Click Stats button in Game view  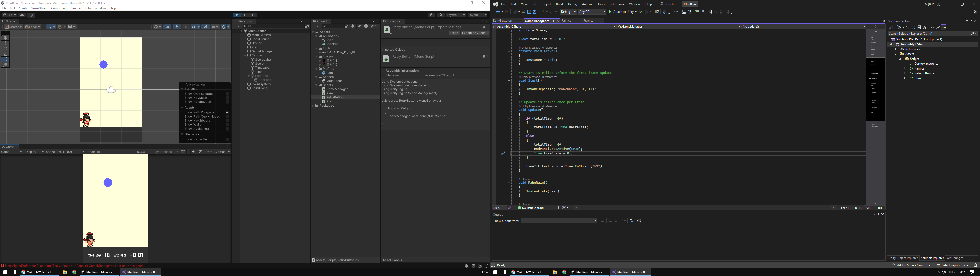pos(208,152)
